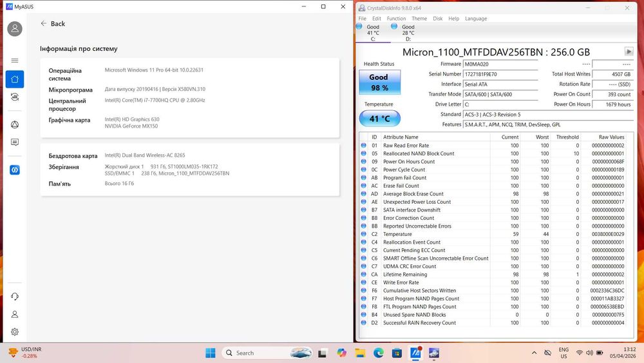Image resolution: width=644 pixels, height=363 pixels.
Task: Click the Good 98 % health status button
Action: point(379,83)
